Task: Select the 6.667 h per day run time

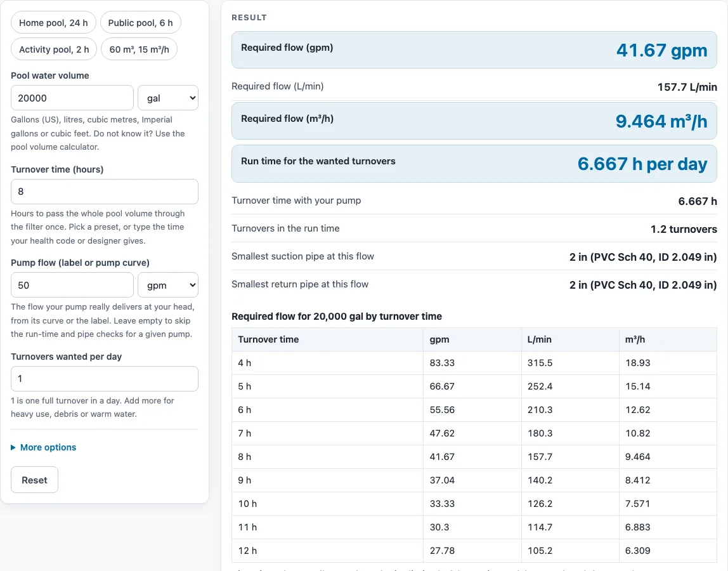Action: pos(642,164)
